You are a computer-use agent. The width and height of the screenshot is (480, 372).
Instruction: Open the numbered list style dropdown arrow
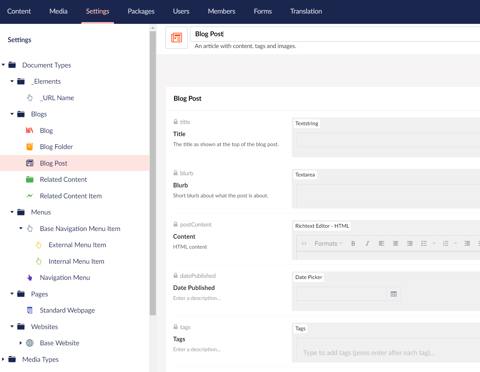(456, 243)
